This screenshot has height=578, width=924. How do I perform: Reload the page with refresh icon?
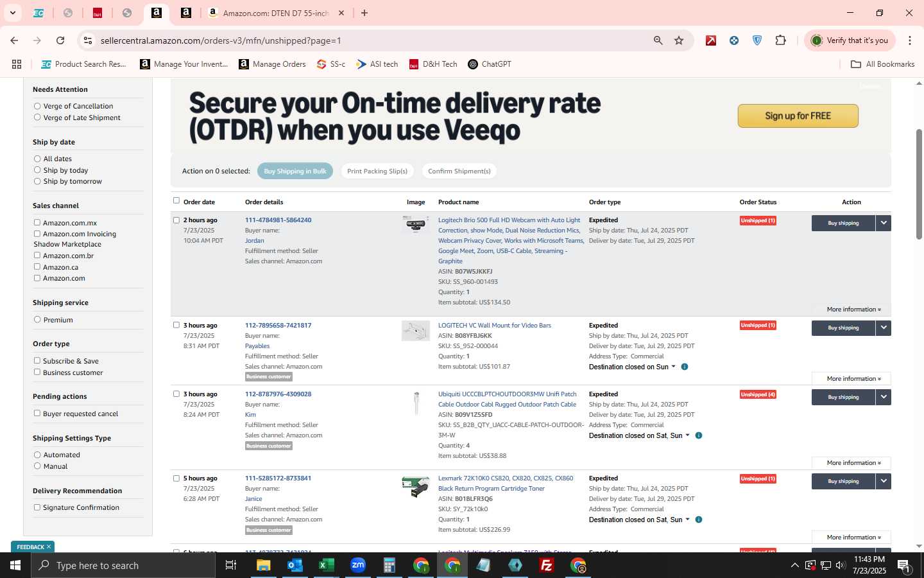click(x=60, y=40)
